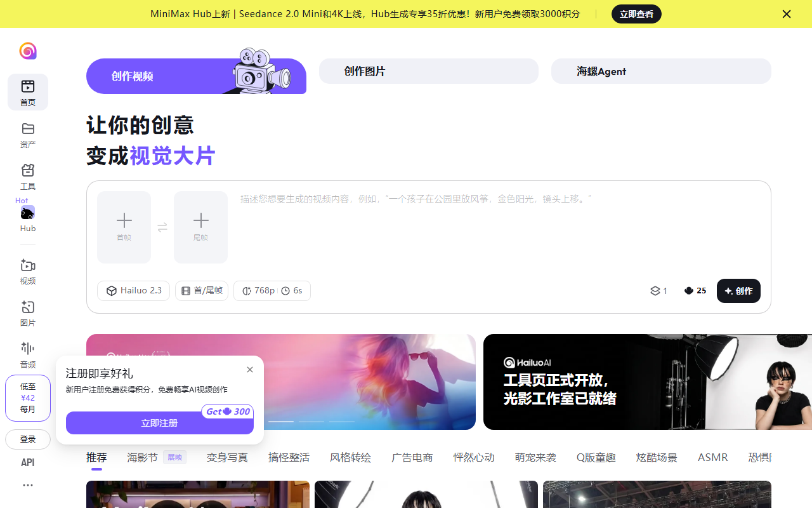Select the 风格转绘 category tab
The width and height of the screenshot is (812, 508).
tap(350, 457)
